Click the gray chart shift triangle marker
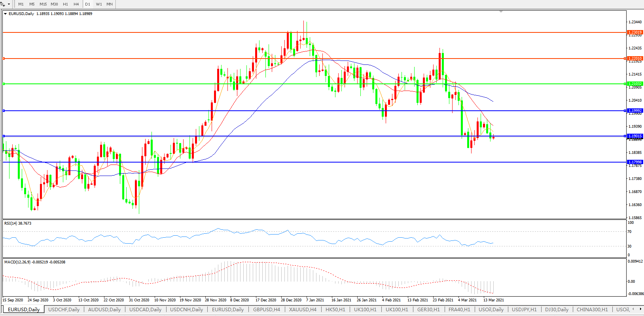Image resolution: width=644 pixels, height=316 pixels. 501,12
